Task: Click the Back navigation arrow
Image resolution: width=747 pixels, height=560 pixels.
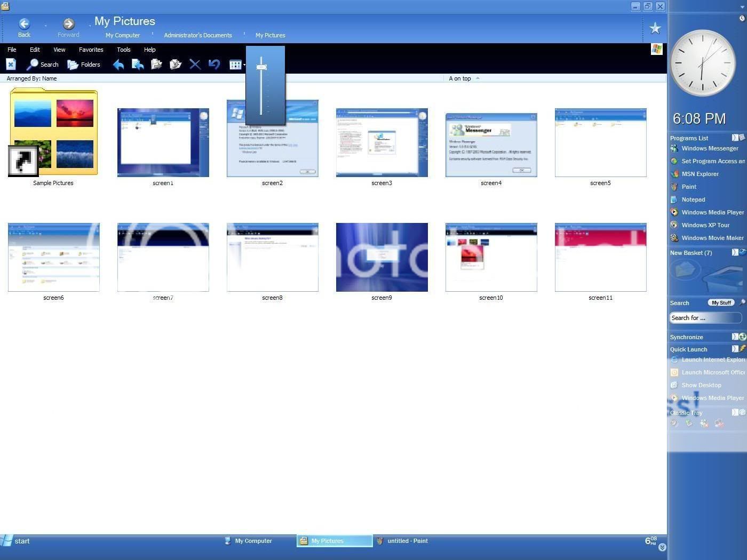Action: pos(24,25)
